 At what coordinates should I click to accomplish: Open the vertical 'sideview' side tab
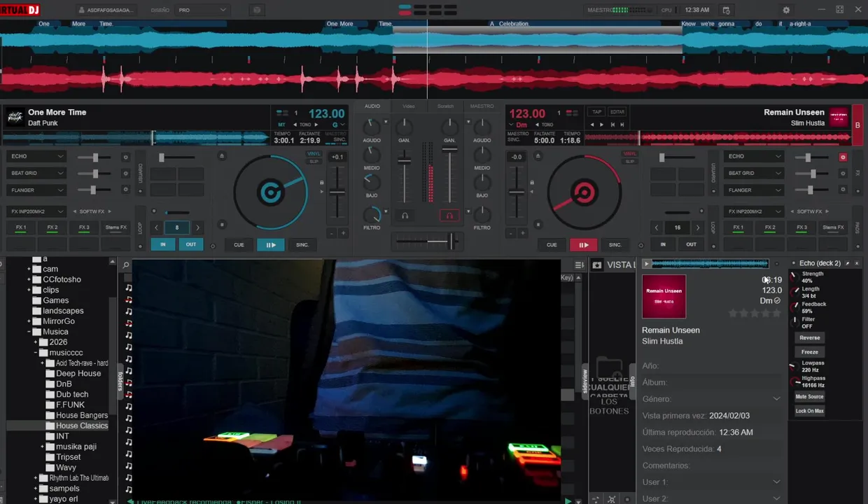(584, 382)
